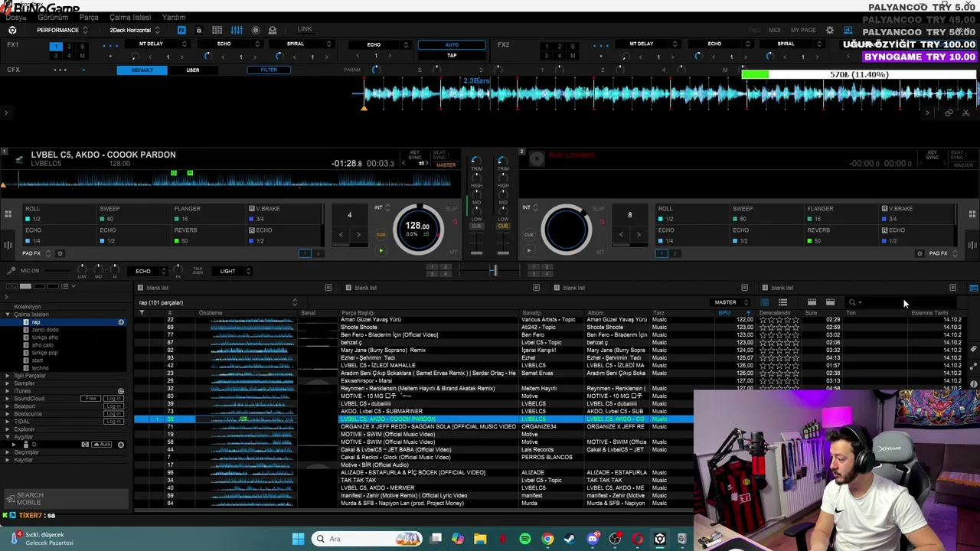Enable AUTO BPM mode in FX1
Viewport: 980px width, 551px height.
click(452, 44)
